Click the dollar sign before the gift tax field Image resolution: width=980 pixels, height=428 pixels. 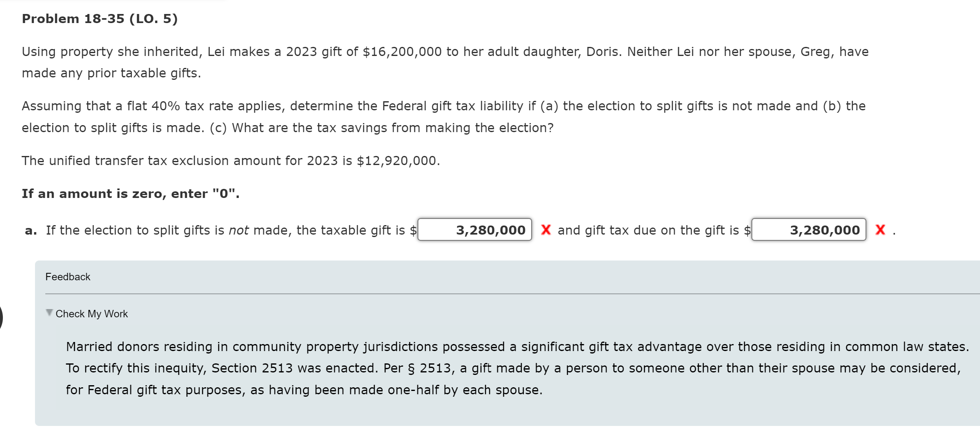748,230
